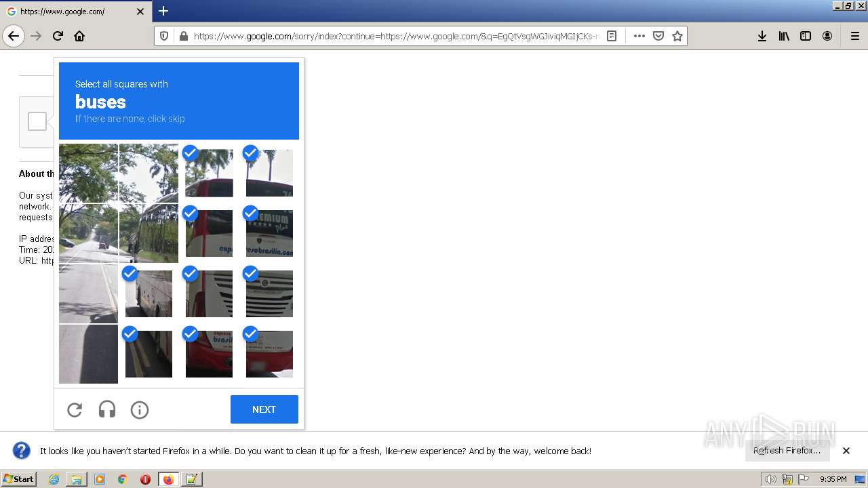Launch Internet Explorer from taskbar
The image size is (868, 488).
click(x=54, y=479)
